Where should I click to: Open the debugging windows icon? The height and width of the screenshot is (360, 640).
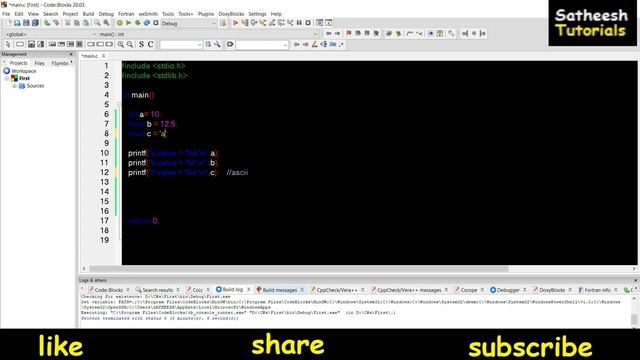[x=320, y=23]
